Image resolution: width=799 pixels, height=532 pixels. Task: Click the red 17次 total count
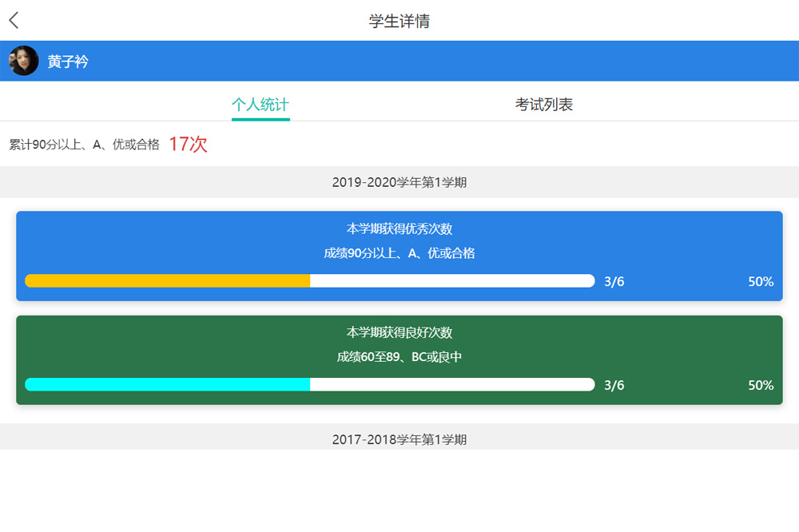point(188,145)
